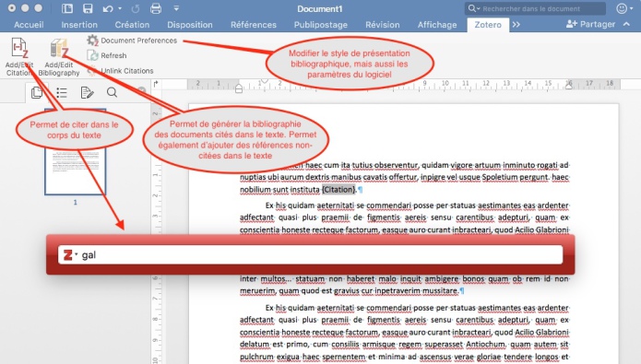
Task: Click the Add/Edit Bibliography icon
Action: point(59,48)
